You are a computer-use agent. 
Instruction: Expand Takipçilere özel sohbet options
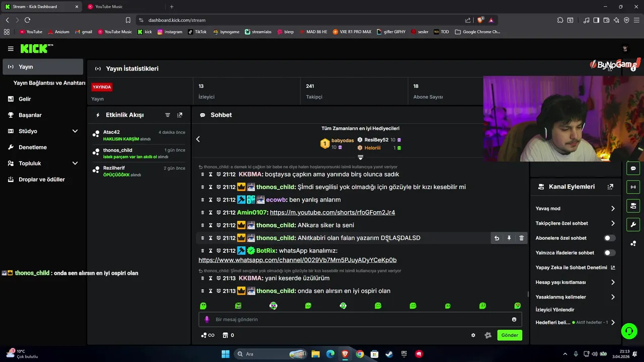(613, 223)
